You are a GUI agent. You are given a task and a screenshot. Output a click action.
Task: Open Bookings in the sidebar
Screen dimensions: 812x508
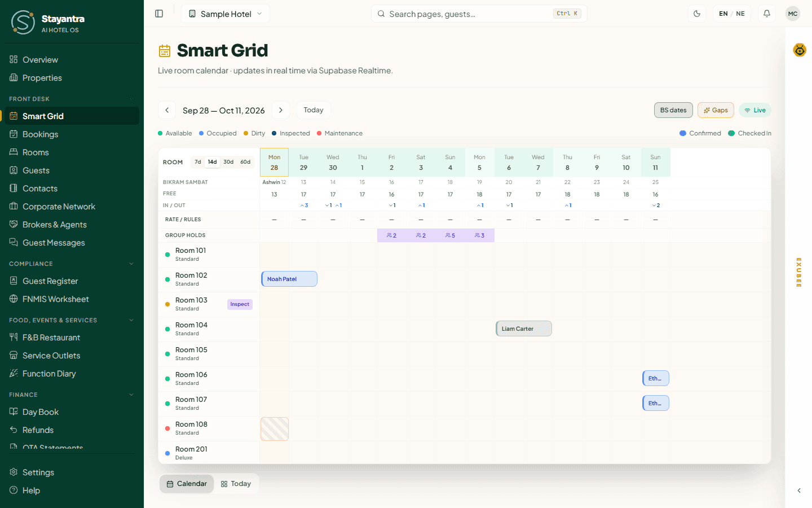72,134
